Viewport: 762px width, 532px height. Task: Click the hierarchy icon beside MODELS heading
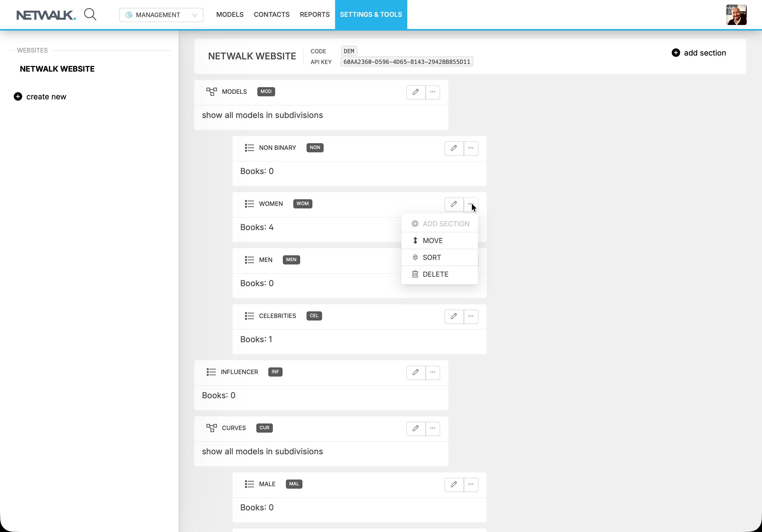coord(212,91)
